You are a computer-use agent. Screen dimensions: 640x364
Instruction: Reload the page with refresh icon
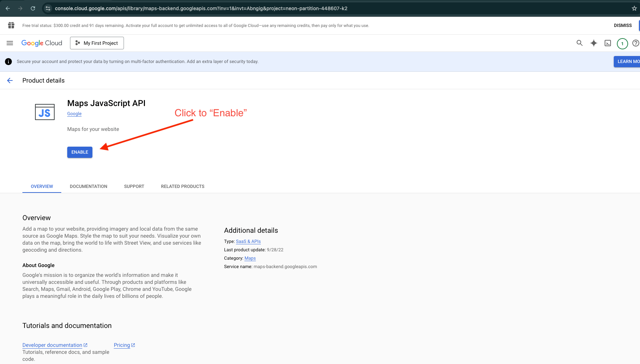33,8
